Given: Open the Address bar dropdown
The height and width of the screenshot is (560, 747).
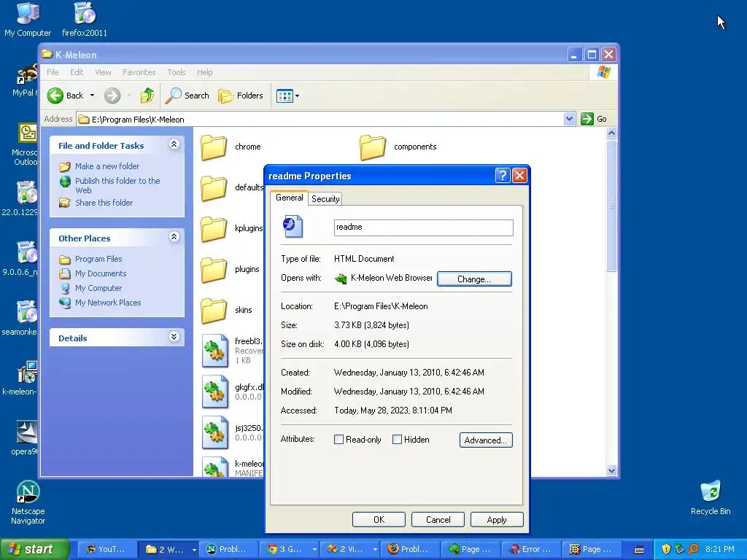Looking at the screenshot, I should coord(569,119).
